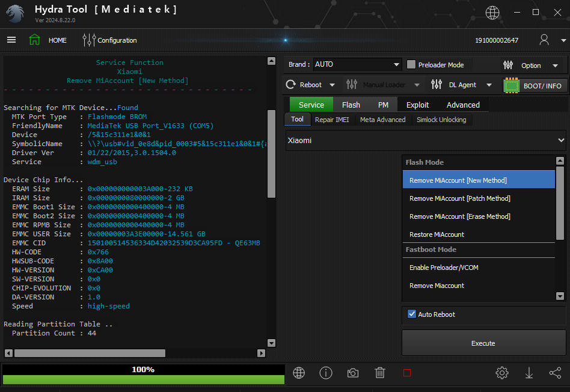Click log panel scroll up arrow
570x392 pixels.
[x=271, y=61]
